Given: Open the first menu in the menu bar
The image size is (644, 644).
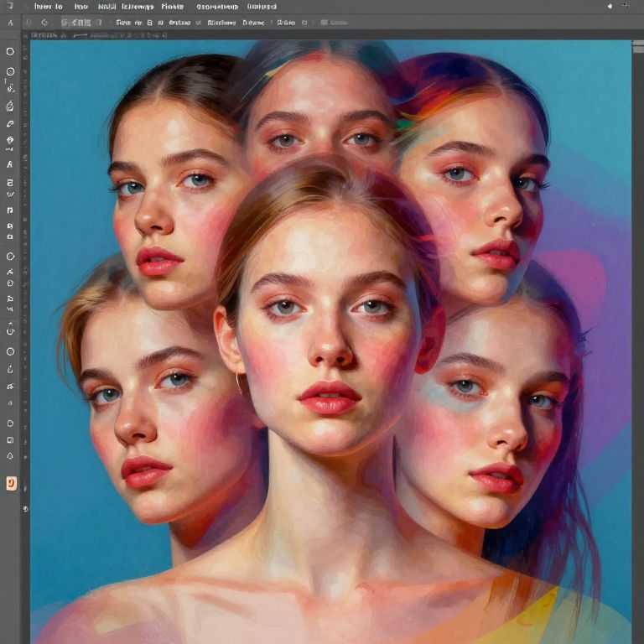Looking at the screenshot, I should (49, 6).
